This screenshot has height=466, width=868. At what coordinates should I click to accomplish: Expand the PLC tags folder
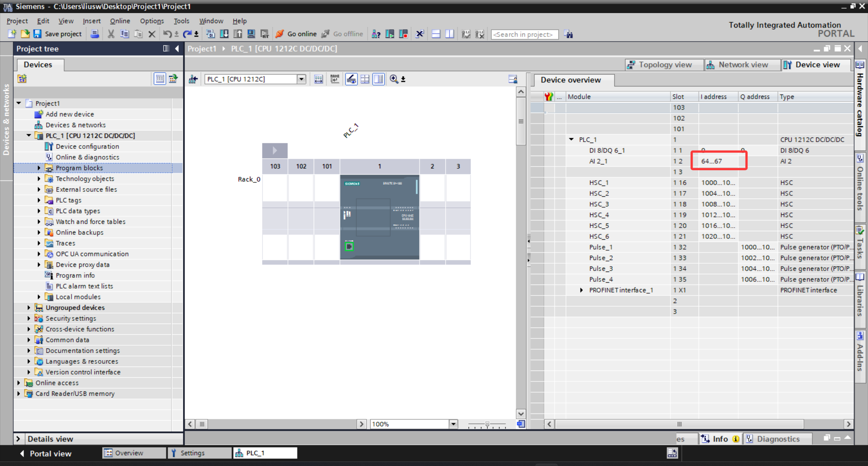[39, 200]
